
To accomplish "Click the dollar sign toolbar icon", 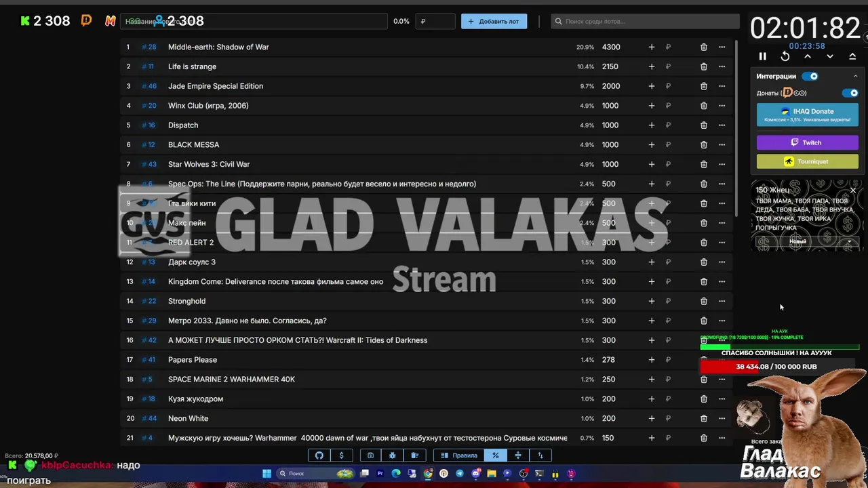I will (x=341, y=455).
